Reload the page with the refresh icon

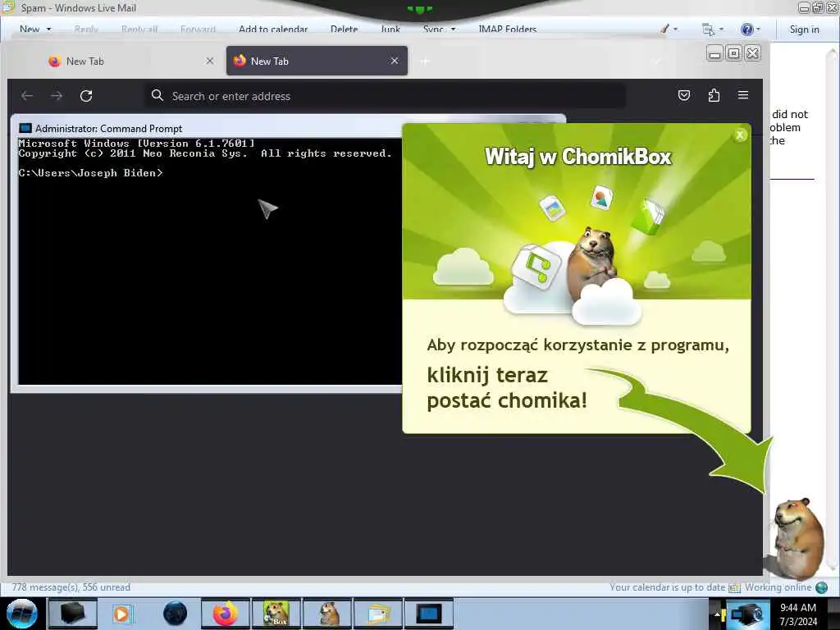click(86, 96)
